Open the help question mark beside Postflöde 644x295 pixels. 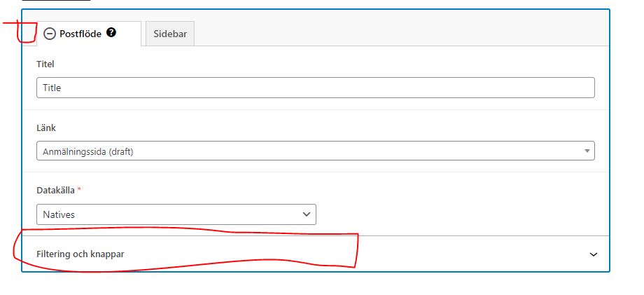(111, 32)
